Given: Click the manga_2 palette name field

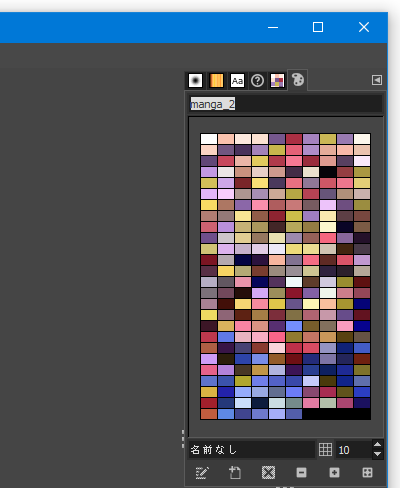Looking at the screenshot, I should click(x=286, y=104).
